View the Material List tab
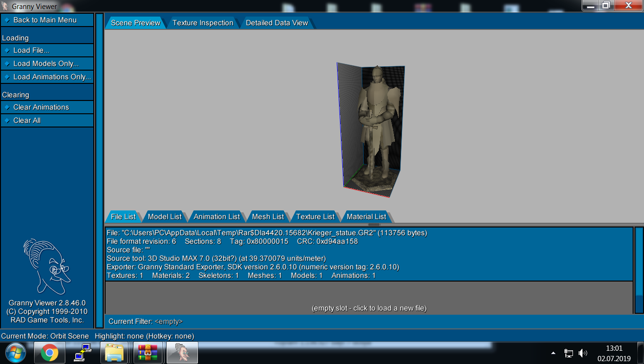This screenshot has height=364, width=644. (366, 217)
